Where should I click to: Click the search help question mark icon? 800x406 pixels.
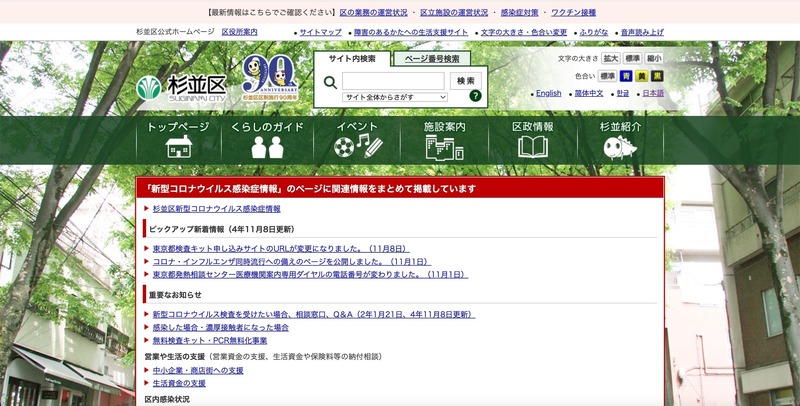[x=475, y=97]
